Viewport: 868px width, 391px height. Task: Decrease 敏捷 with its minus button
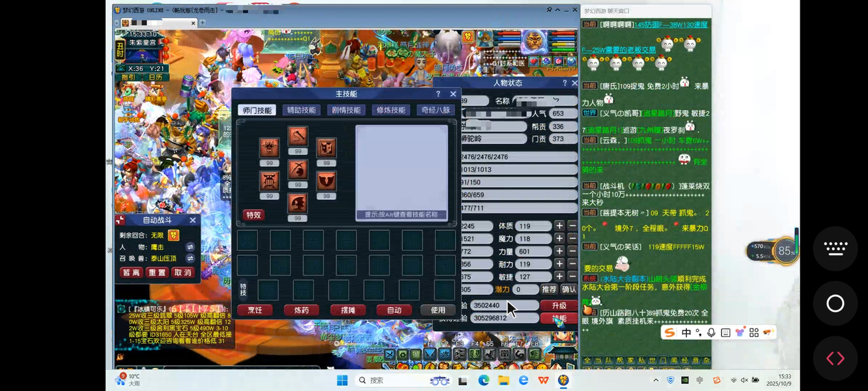572,276
